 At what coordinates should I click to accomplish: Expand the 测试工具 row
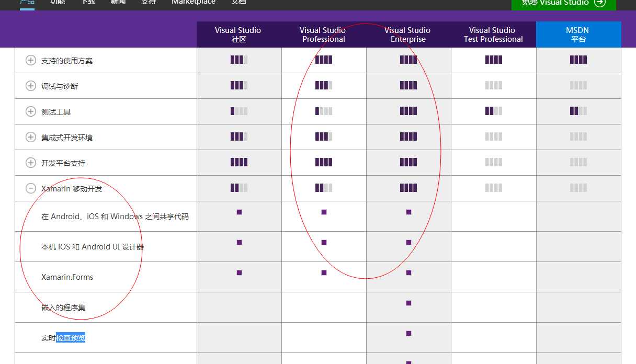(31, 111)
